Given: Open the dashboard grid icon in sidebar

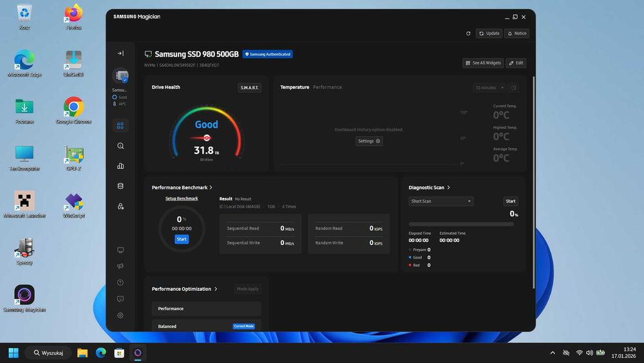Looking at the screenshot, I should [x=120, y=125].
